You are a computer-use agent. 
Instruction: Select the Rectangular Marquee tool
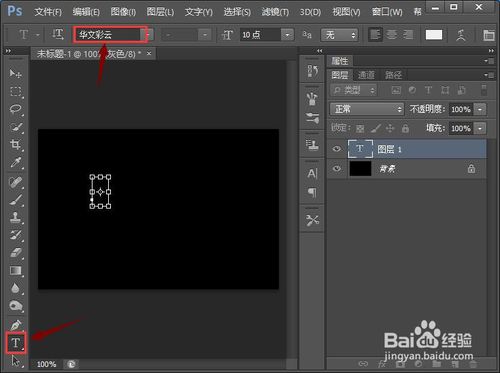15,91
